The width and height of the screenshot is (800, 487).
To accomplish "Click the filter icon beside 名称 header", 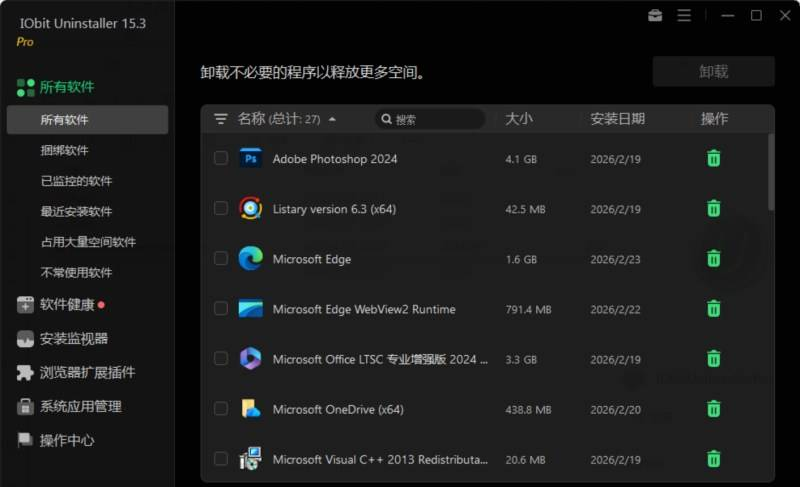I will coord(221,119).
